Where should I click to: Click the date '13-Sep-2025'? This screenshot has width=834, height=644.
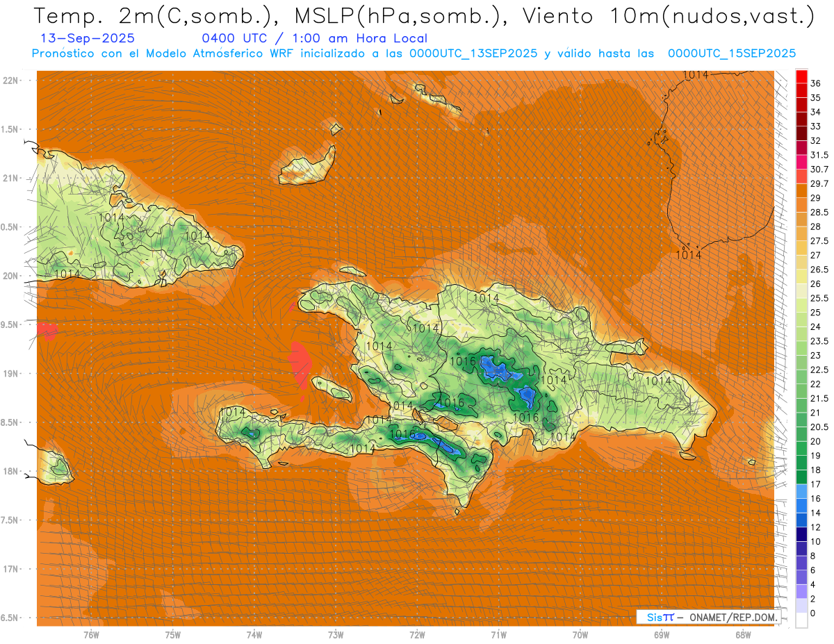tap(88, 39)
